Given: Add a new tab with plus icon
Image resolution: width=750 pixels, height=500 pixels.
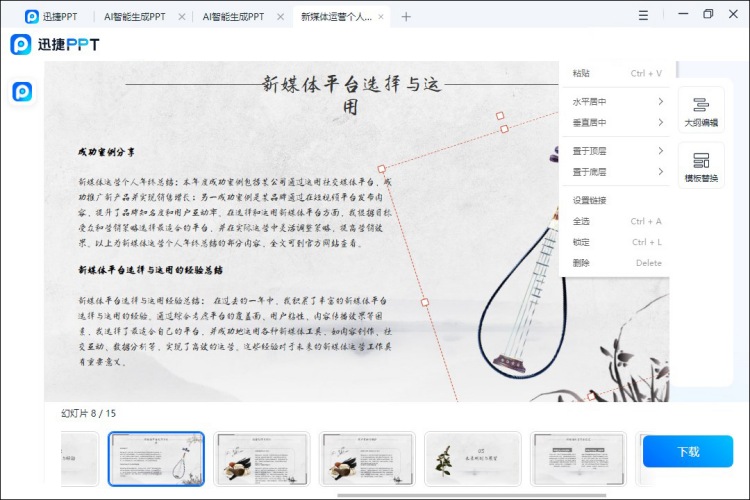Looking at the screenshot, I should pos(405,17).
